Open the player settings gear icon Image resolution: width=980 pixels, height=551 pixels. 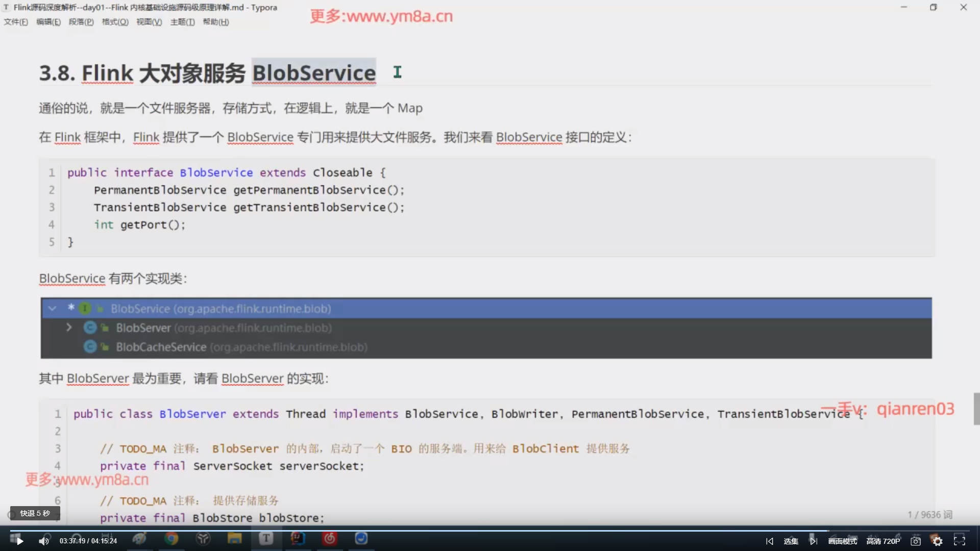click(937, 541)
